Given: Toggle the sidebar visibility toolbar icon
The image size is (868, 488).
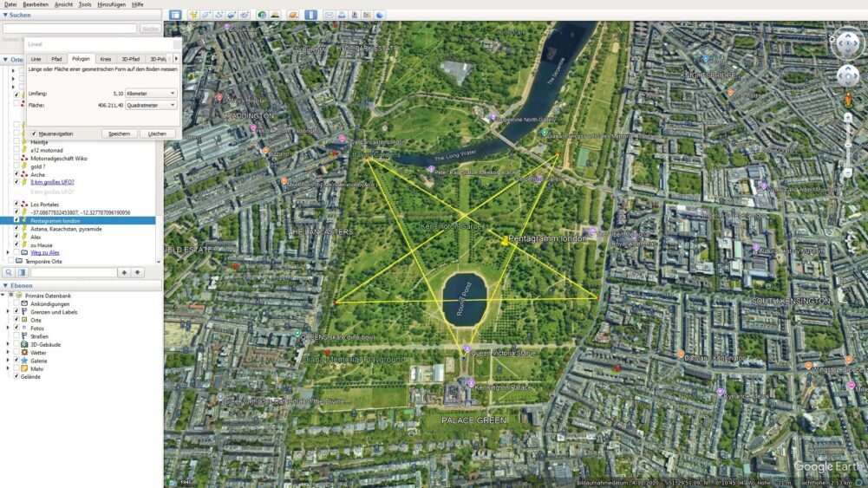Looking at the screenshot, I should (x=175, y=15).
